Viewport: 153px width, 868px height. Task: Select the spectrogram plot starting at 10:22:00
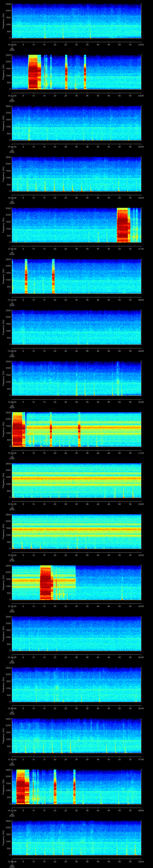click(x=76, y=21)
